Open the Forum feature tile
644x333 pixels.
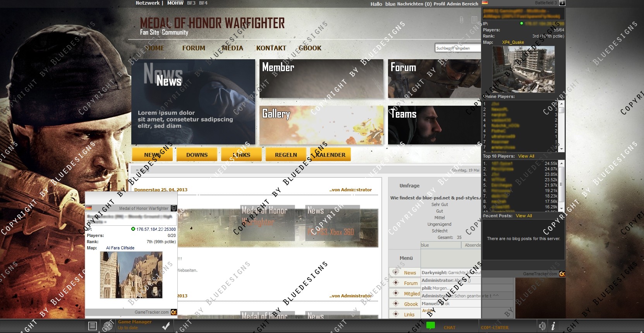click(434, 79)
